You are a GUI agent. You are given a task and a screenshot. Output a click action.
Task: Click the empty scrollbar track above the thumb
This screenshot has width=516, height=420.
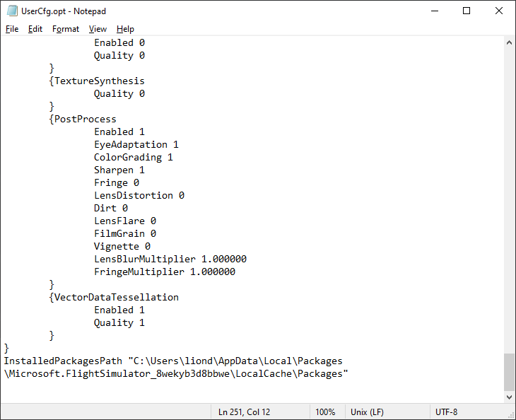[510, 198]
